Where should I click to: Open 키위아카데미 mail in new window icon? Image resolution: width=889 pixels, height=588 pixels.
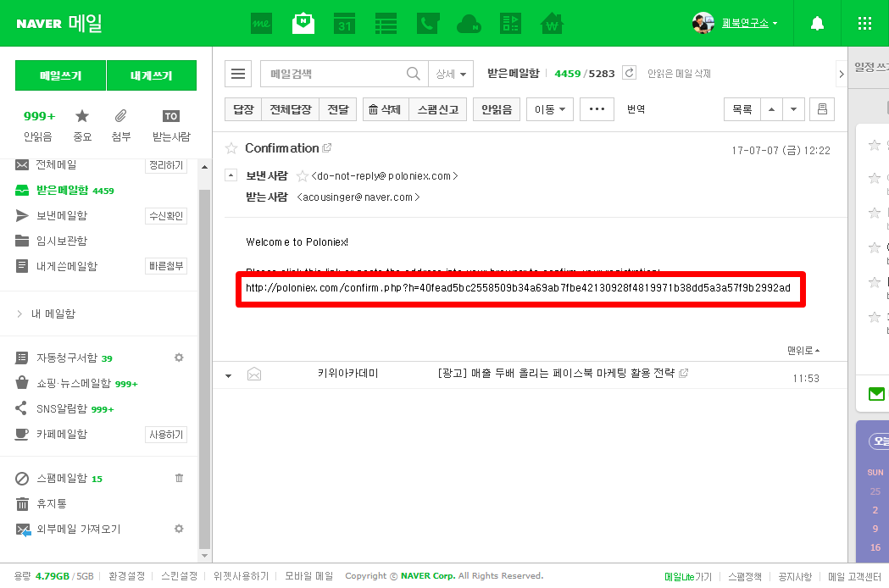(x=684, y=373)
